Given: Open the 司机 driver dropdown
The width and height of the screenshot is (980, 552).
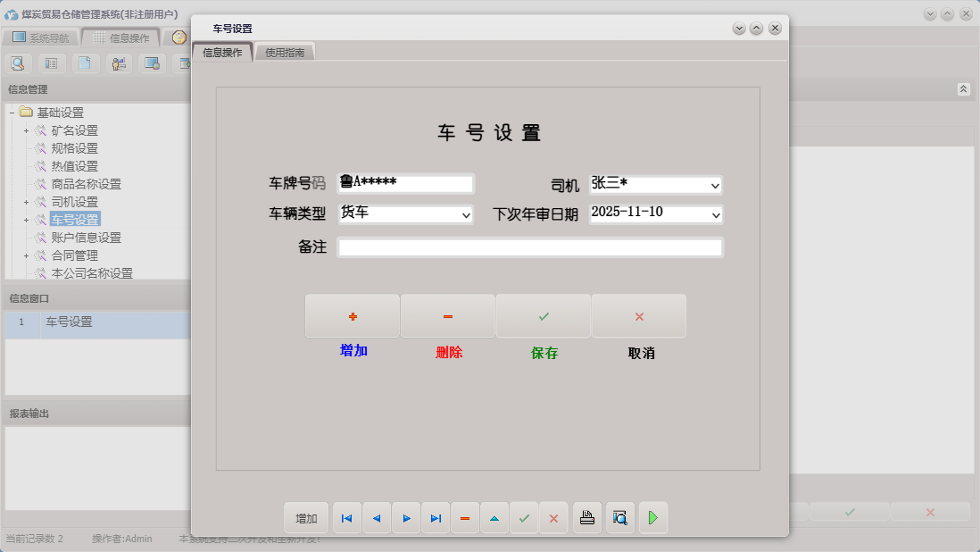Looking at the screenshot, I should tap(715, 185).
